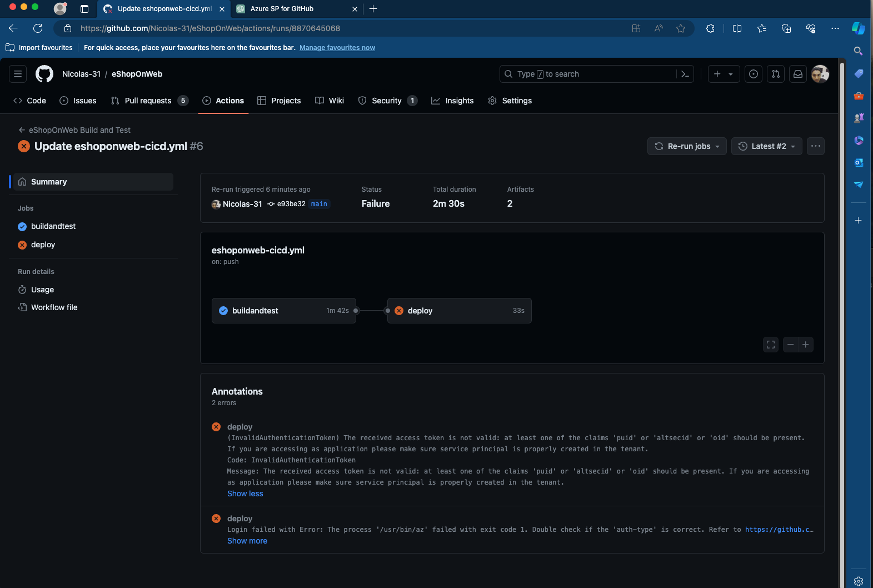Collapse first deploy annotation with Show less
Screen dimensions: 873x588
point(245,494)
